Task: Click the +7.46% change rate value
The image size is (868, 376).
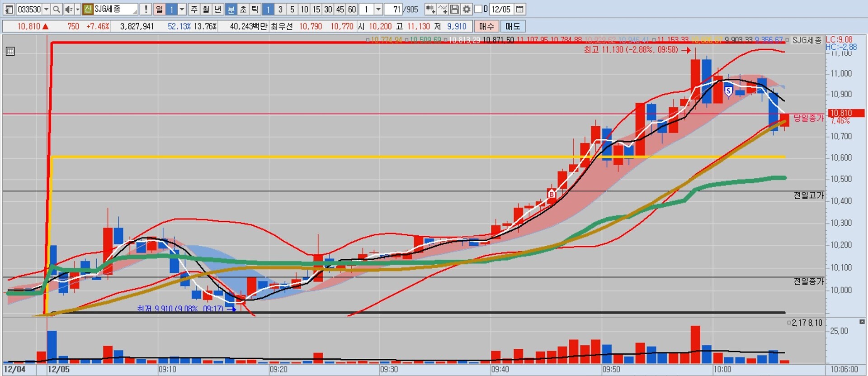Action: [x=98, y=26]
